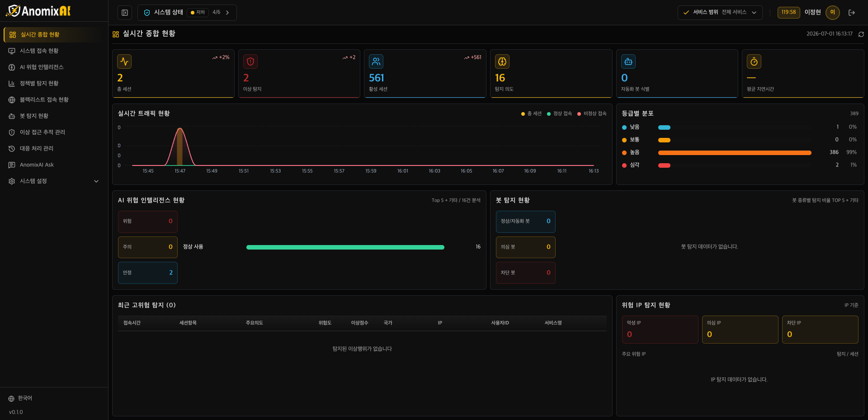Click the 평균 지연시간 stopwatch icon

[754, 61]
